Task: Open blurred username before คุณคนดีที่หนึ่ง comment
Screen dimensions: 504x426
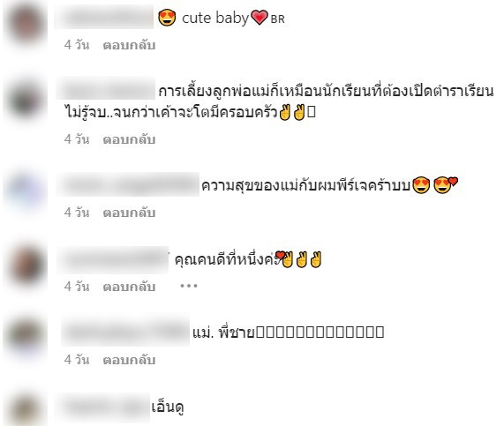Action: click(x=113, y=260)
